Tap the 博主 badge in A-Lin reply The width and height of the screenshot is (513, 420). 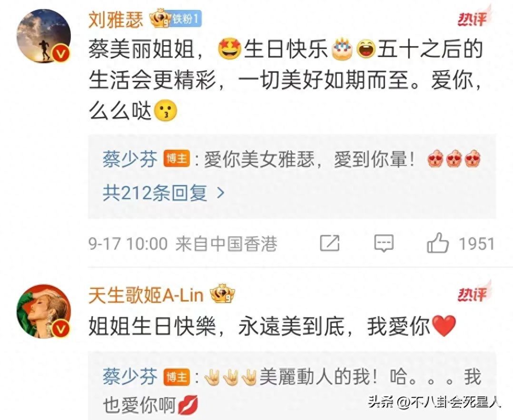[x=177, y=377]
